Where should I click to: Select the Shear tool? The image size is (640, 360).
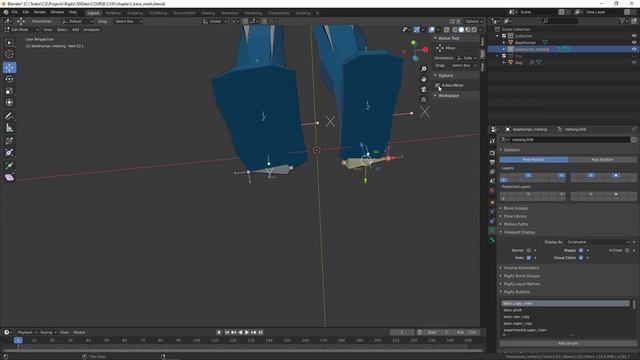(9, 177)
